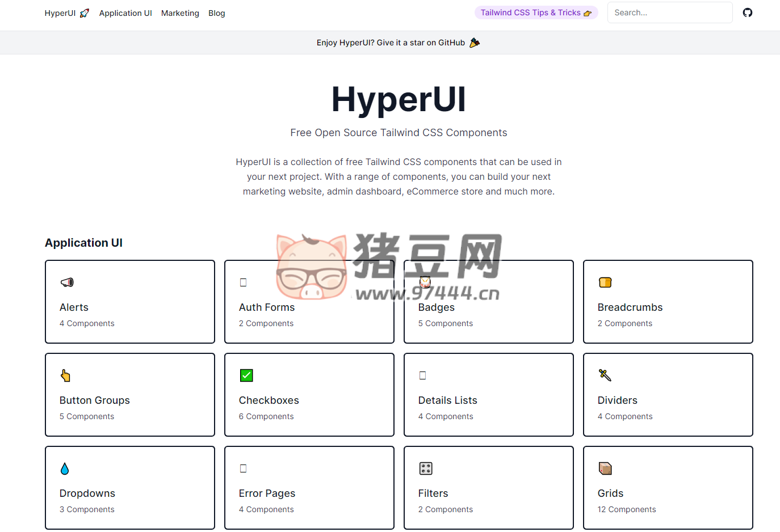
Task: Open the Auth Forms component card
Action: click(x=309, y=301)
